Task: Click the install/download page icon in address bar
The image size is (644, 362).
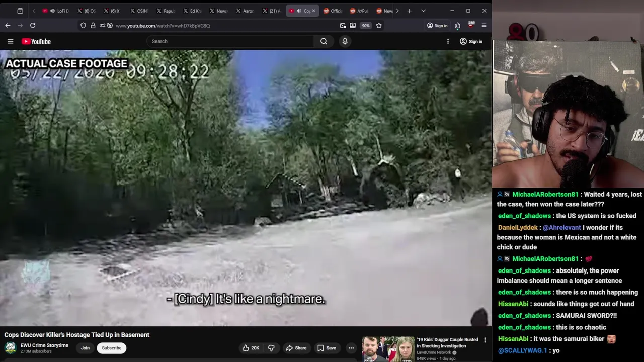Action: (x=353, y=25)
